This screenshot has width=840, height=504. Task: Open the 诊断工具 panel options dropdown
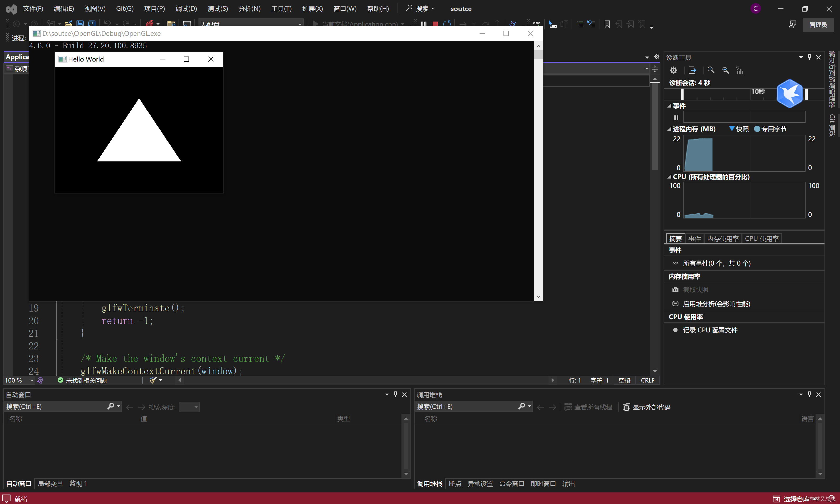[x=801, y=57]
